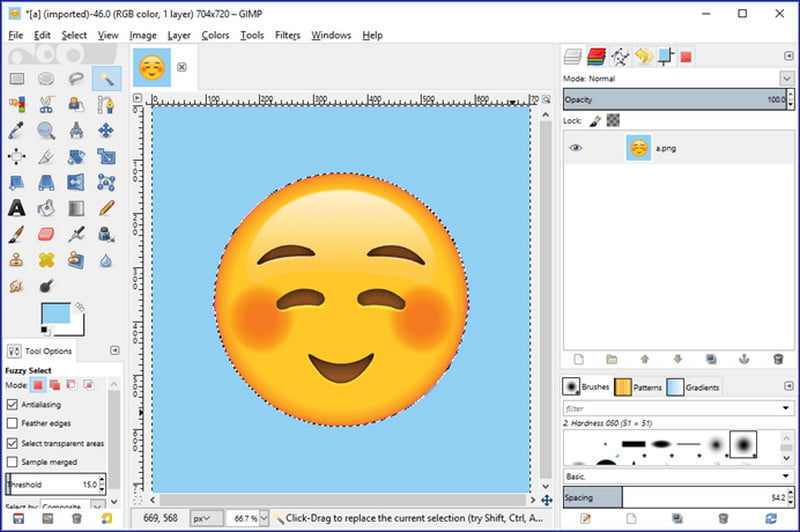Open the Colors menu
Image resolution: width=800 pixels, height=532 pixels.
215,35
